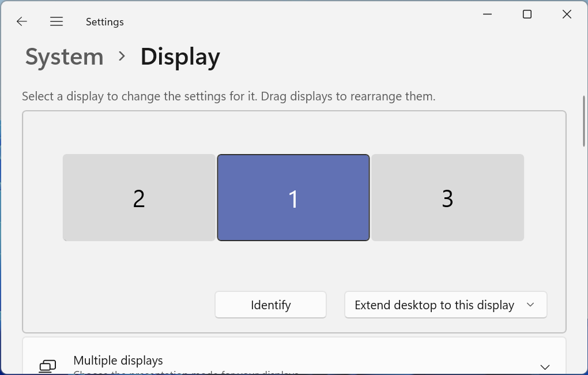Viewport: 588px width, 375px height.
Task: Click the Display breadcrumb heading
Action: [180, 57]
